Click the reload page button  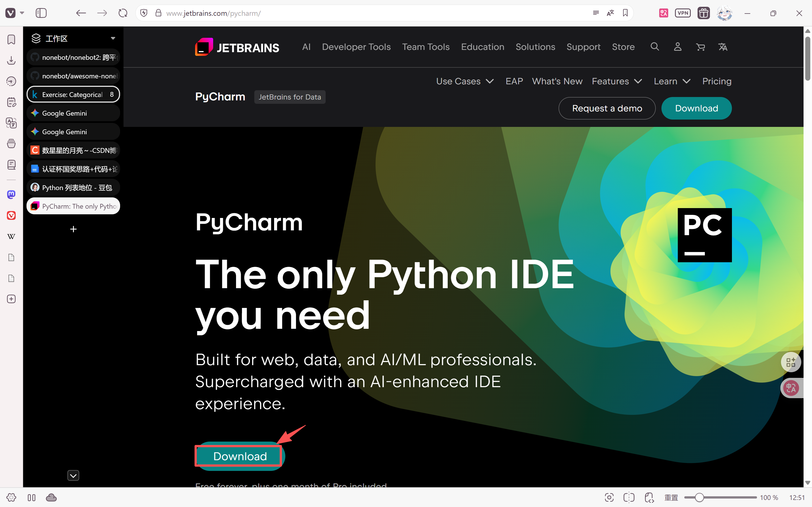point(123,13)
